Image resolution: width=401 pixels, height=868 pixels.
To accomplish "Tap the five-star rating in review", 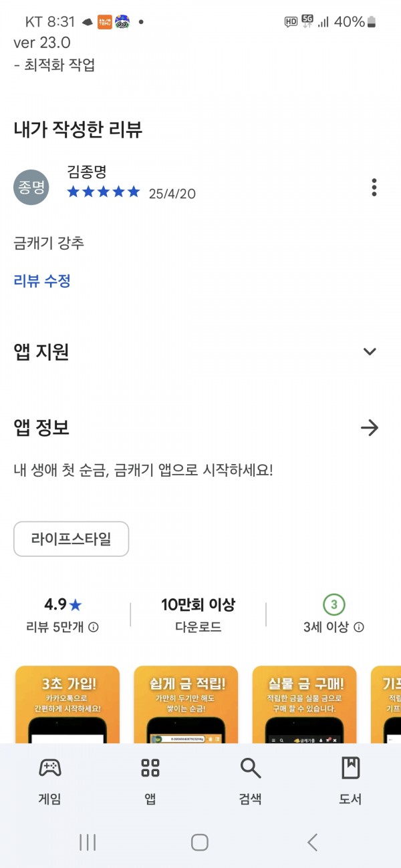I will click(104, 192).
